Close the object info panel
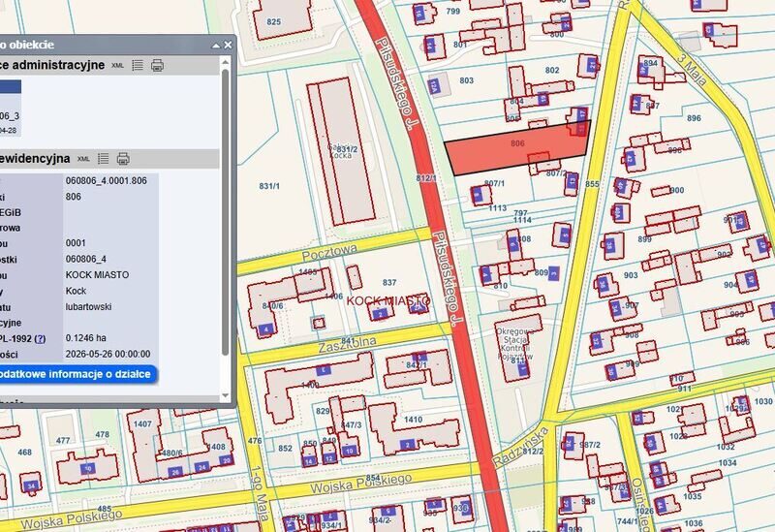 click(228, 45)
